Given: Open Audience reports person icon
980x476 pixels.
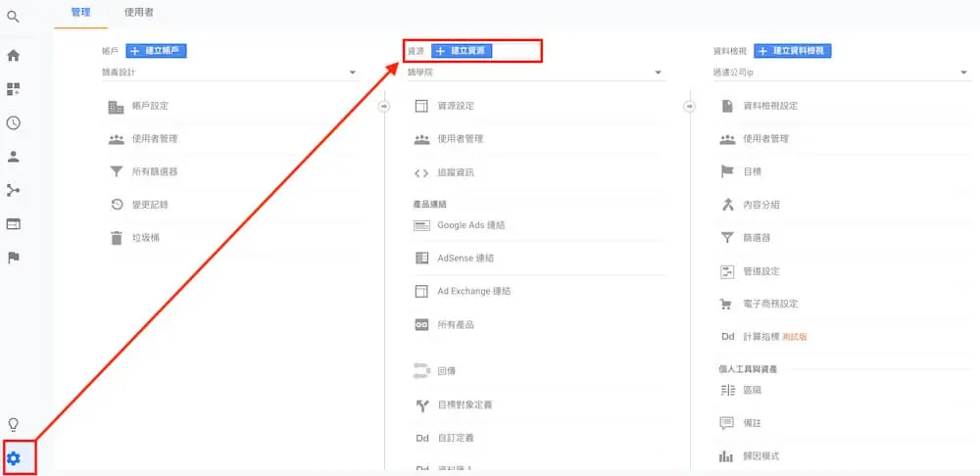Looking at the screenshot, I should point(13,157).
